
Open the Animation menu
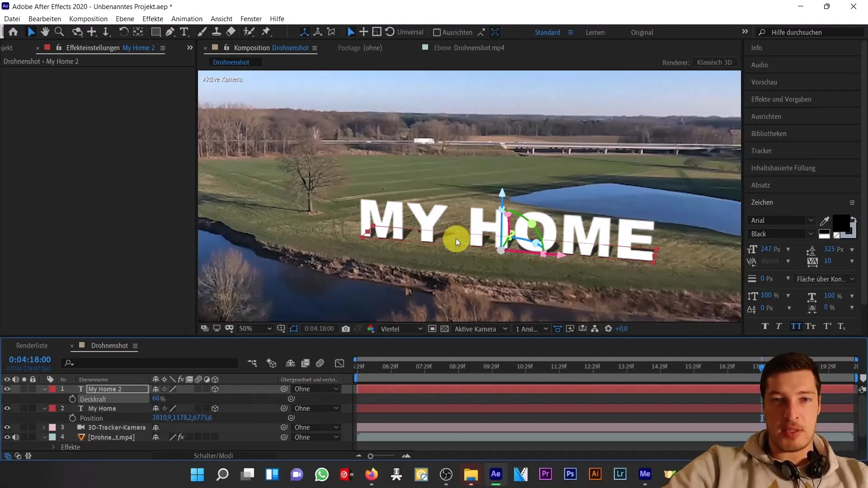tap(187, 19)
